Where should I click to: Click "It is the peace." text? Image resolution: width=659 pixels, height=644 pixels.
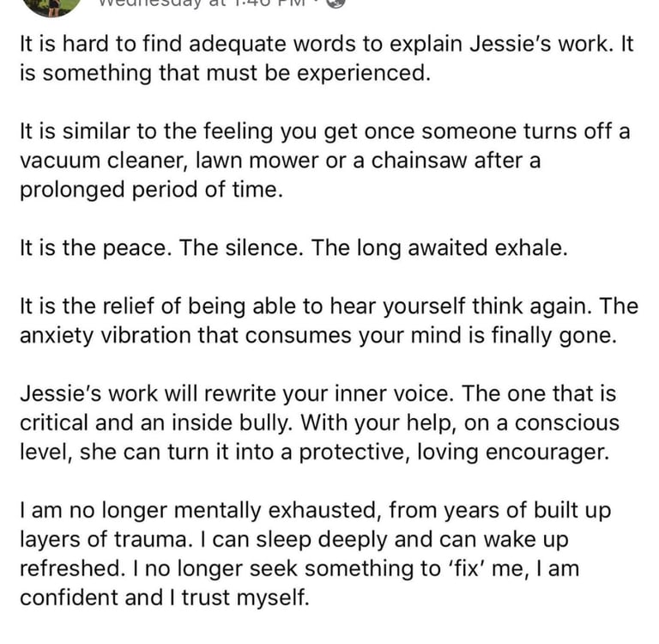[x=96, y=248]
